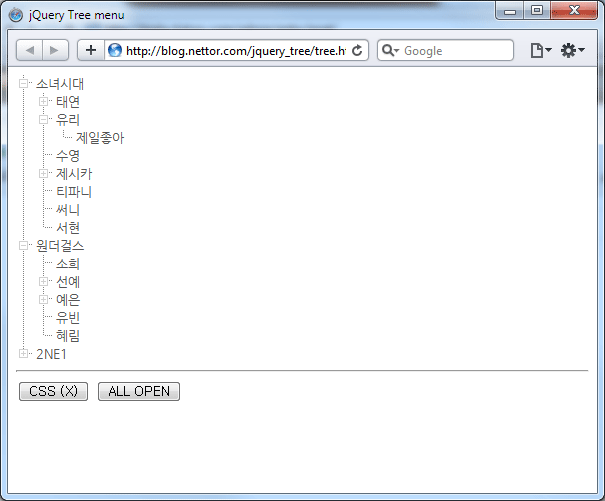Screen dimensions: 605x501
Task: Go forward with the forward arrow button
Action: [56, 50]
